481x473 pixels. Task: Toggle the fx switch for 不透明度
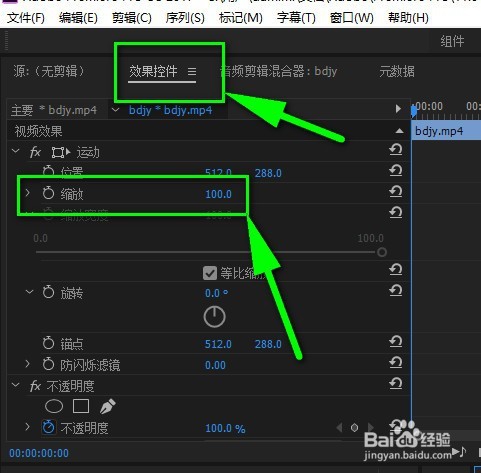click(x=35, y=386)
